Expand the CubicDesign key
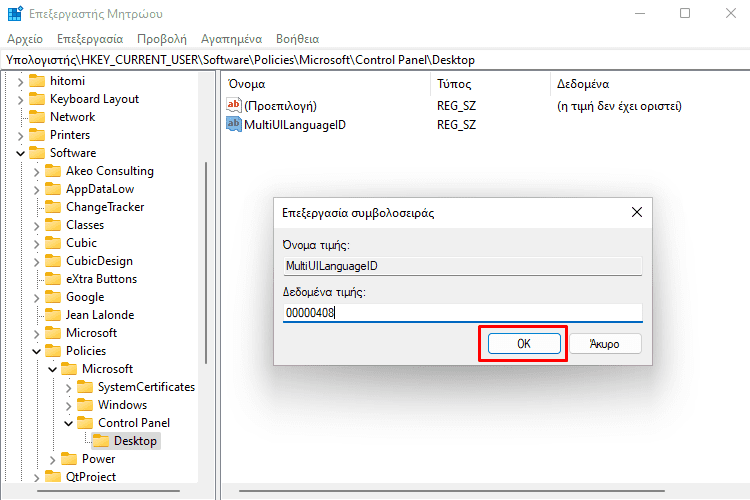The image size is (750, 500). (36, 262)
